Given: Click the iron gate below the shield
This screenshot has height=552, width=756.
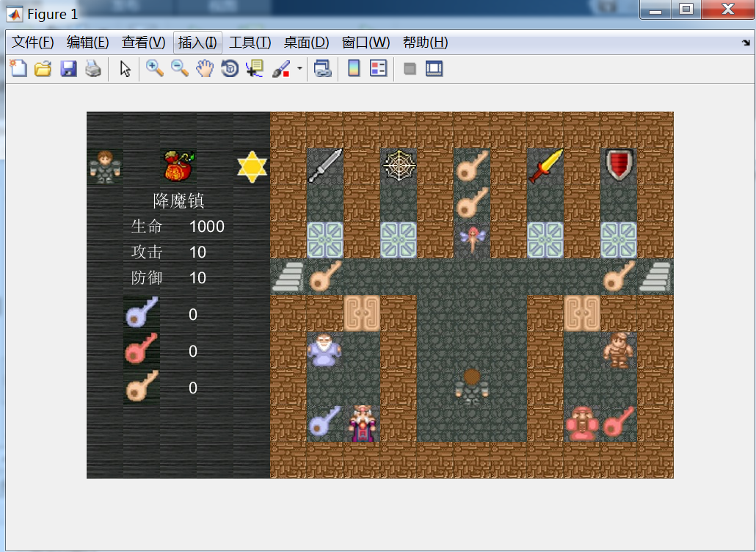Looking at the screenshot, I should point(619,239).
